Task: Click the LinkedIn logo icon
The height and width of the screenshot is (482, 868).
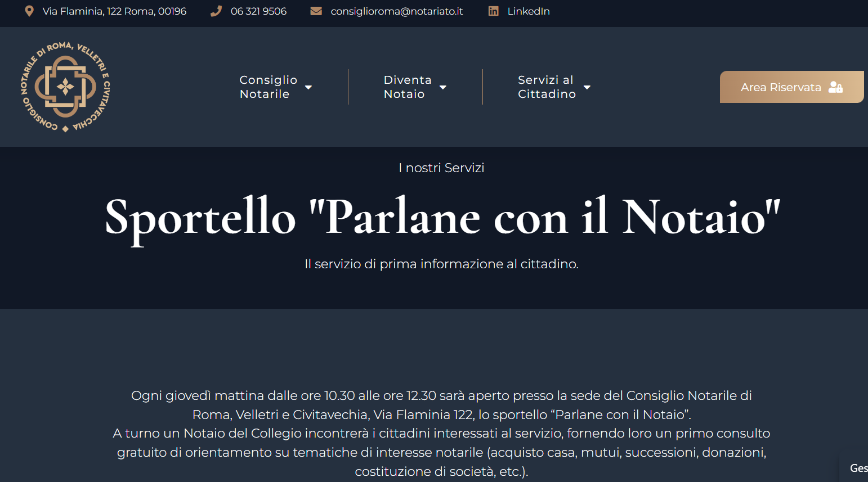Action: click(493, 11)
